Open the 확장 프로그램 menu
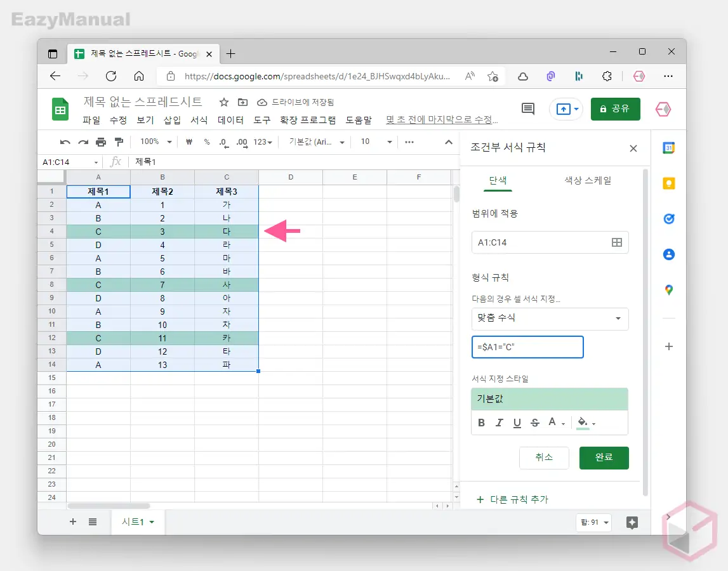Viewport: 728px width, 571px height. coord(308,121)
